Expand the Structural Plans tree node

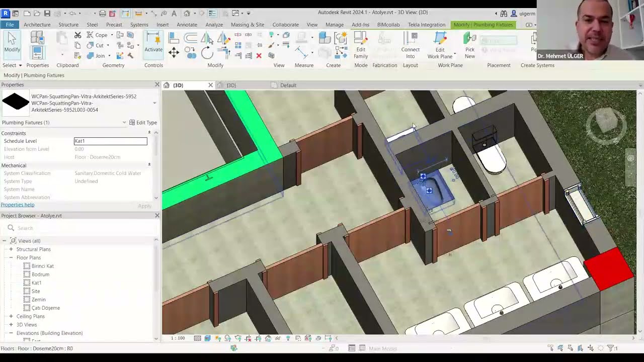(x=11, y=249)
